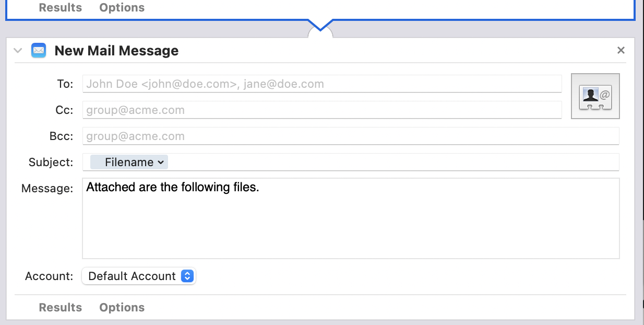
Task: Remove the New Mail Message action
Action: (x=621, y=50)
